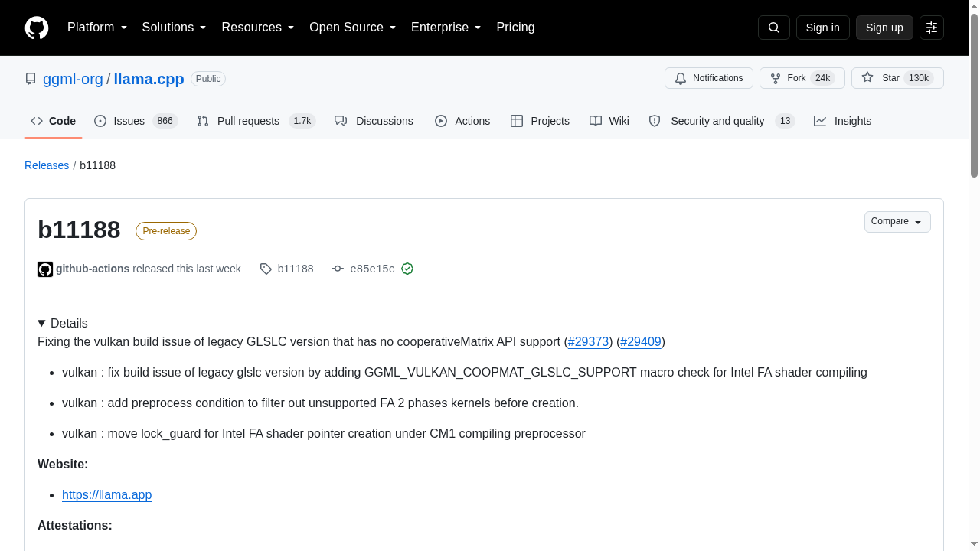The height and width of the screenshot is (551, 980).
Task: Open the llama.cpp repository link
Action: point(149,79)
